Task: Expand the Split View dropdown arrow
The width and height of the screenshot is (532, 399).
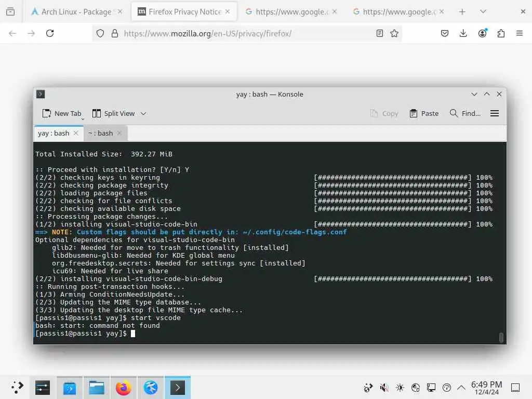Action: (143, 114)
